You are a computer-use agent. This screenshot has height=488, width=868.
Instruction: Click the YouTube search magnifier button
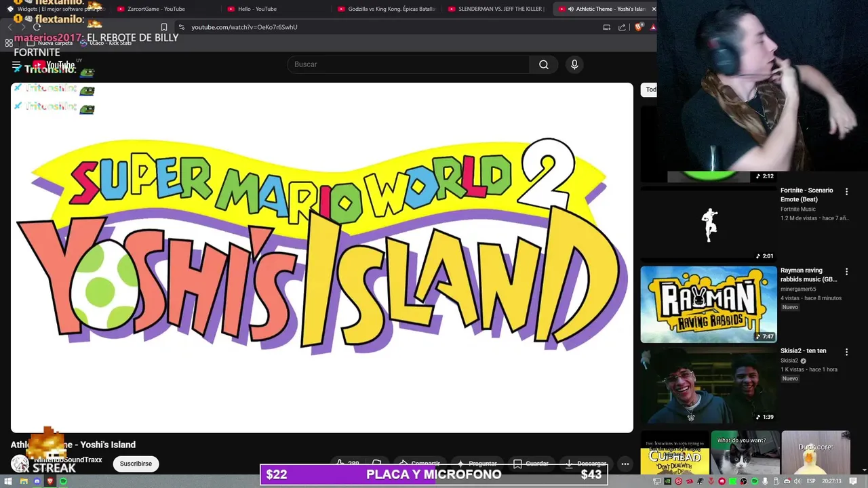click(544, 64)
